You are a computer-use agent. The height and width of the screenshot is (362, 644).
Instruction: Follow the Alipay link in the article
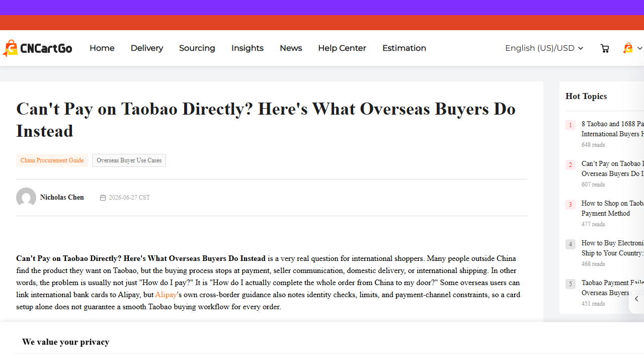[x=166, y=295]
